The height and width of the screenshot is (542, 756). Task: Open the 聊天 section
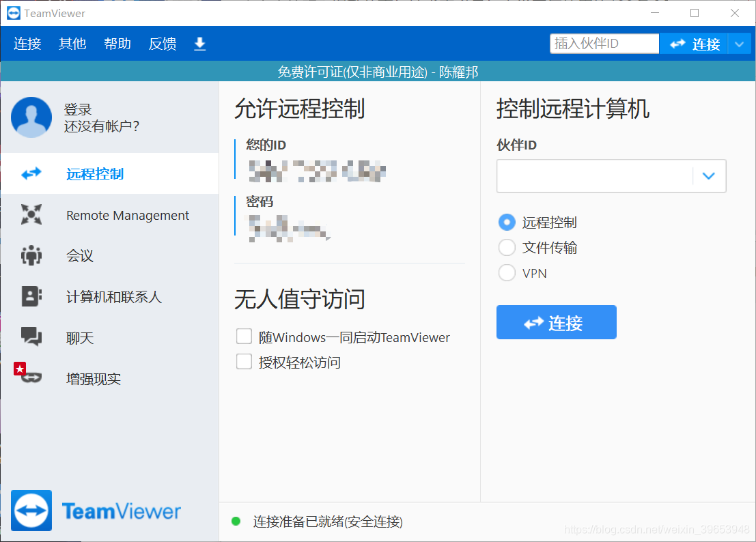109,337
